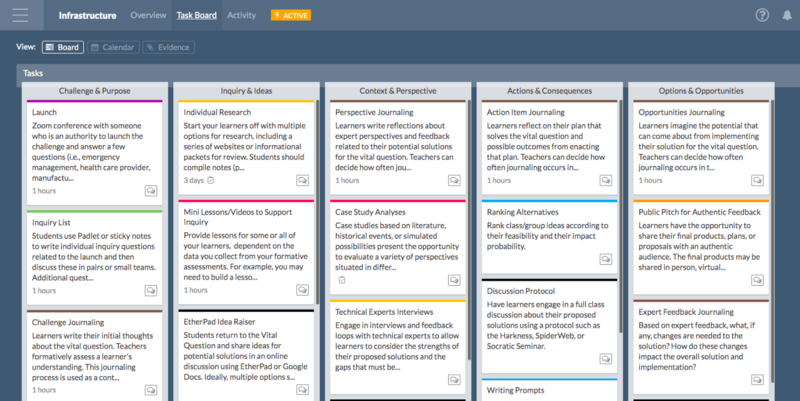Click the ACTIVE status badge
800x401 pixels.
[290, 16]
